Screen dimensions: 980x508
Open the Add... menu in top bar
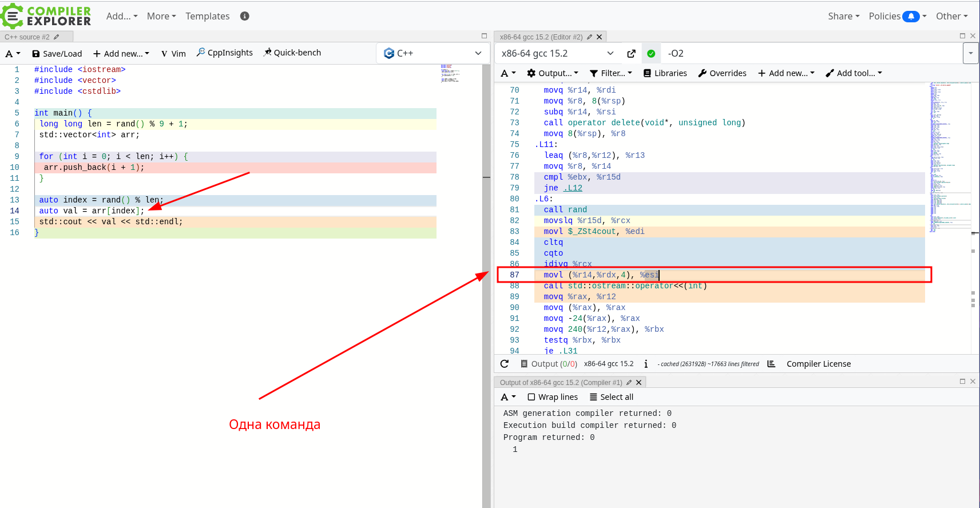point(122,16)
